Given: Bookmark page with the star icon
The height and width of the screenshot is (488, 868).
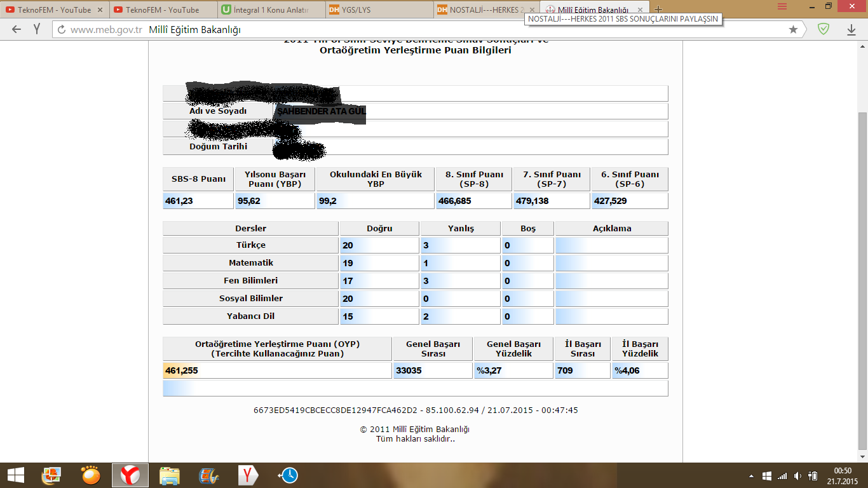Looking at the screenshot, I should (793, 29).
